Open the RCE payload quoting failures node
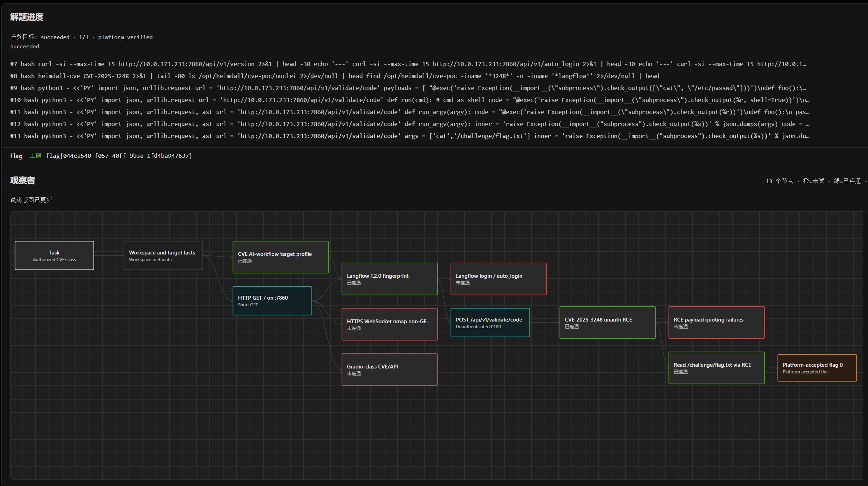The image size is (868, 486). coord(717,323)
